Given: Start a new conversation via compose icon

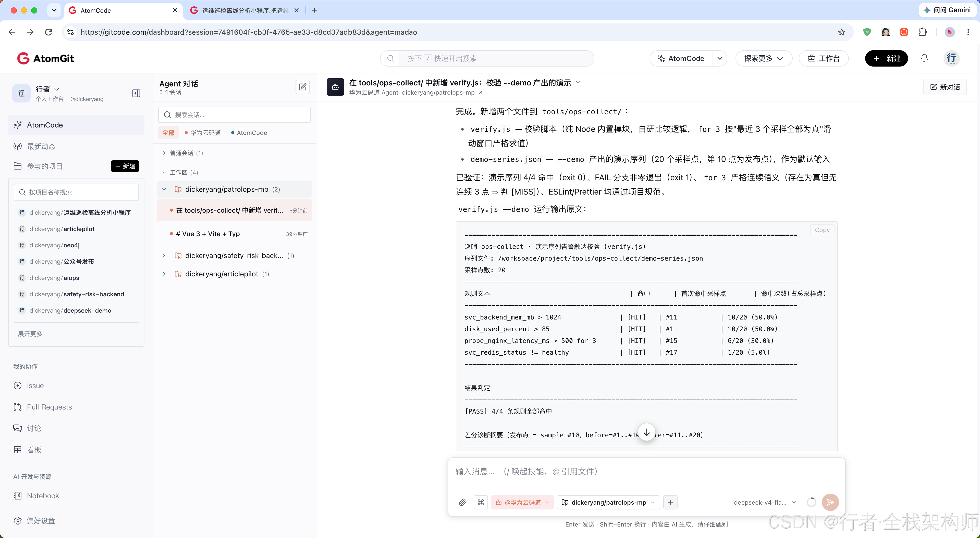Looking at the screenshot, I should tap(302, 87).
